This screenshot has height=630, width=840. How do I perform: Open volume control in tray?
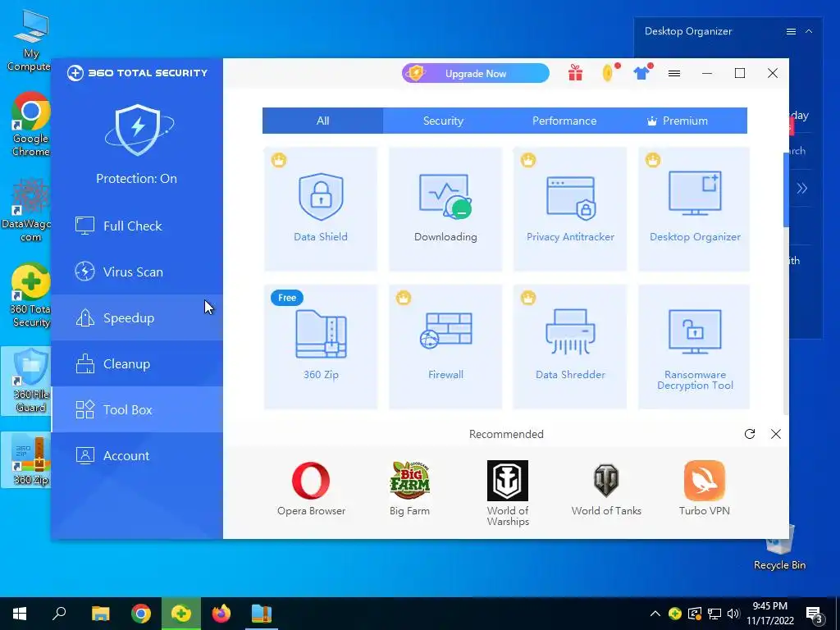733,614
